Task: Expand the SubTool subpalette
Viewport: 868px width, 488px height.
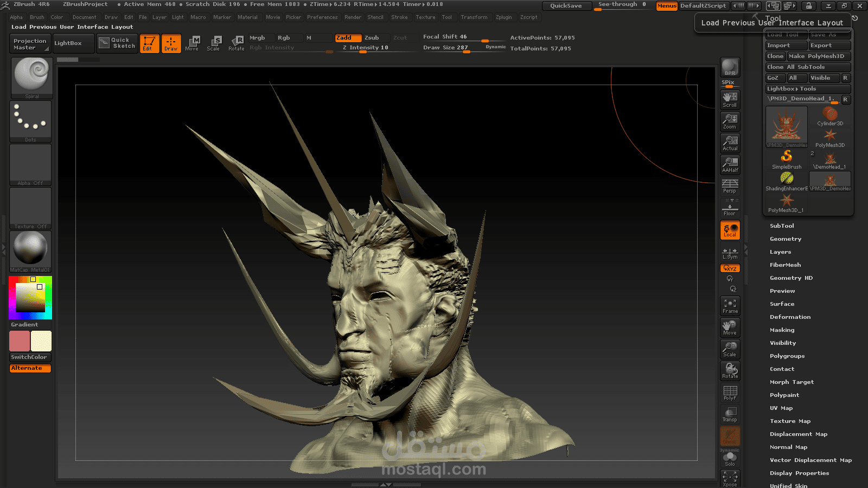Action: [782, 226]
